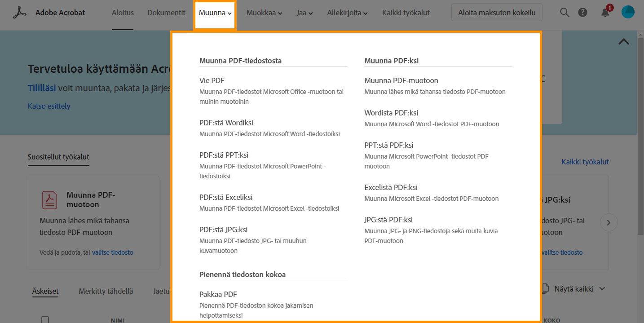Open the notifications bell icon
The image size is (644, 323).
(605, 13)
